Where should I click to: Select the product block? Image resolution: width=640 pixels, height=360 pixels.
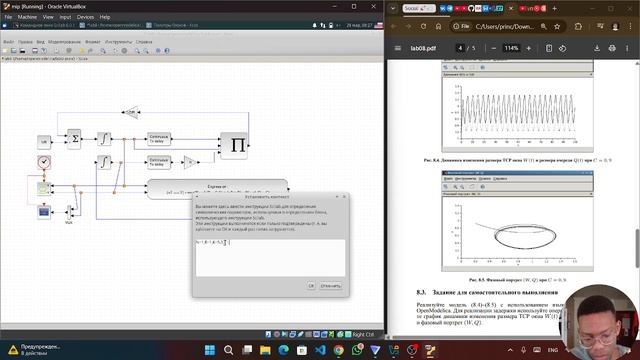(234, 145)
